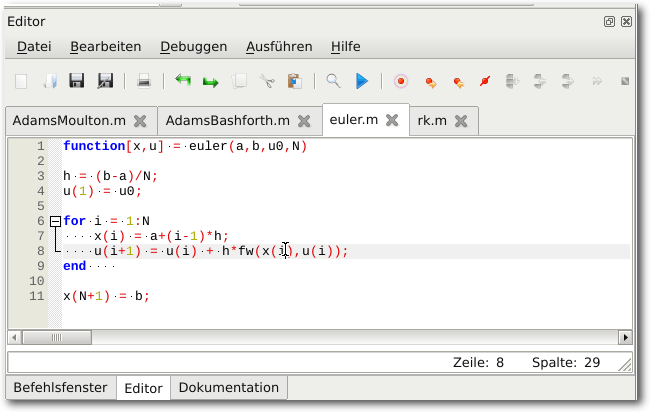Toggle breakpoint on current line

click(x=401, y=81)
